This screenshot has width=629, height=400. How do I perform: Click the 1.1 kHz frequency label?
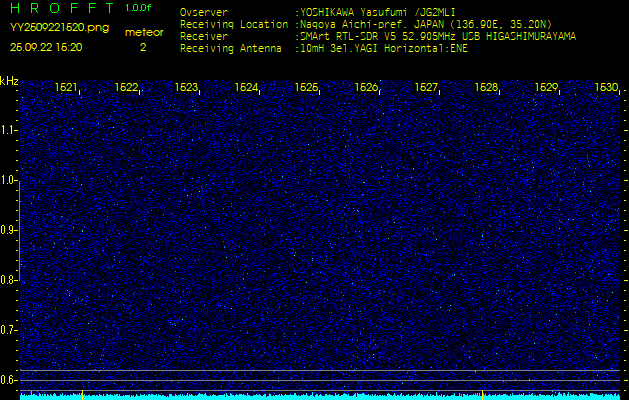tap(9, 130)
